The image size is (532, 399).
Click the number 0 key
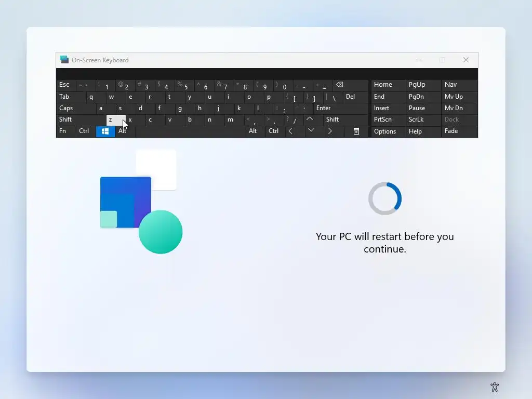(x=283, y=86)
